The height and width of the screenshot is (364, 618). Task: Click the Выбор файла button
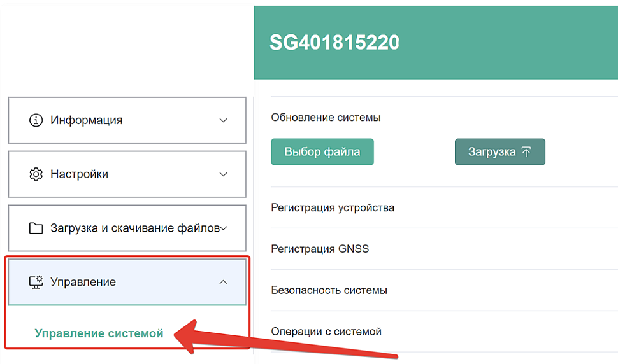tap(322, 152)
